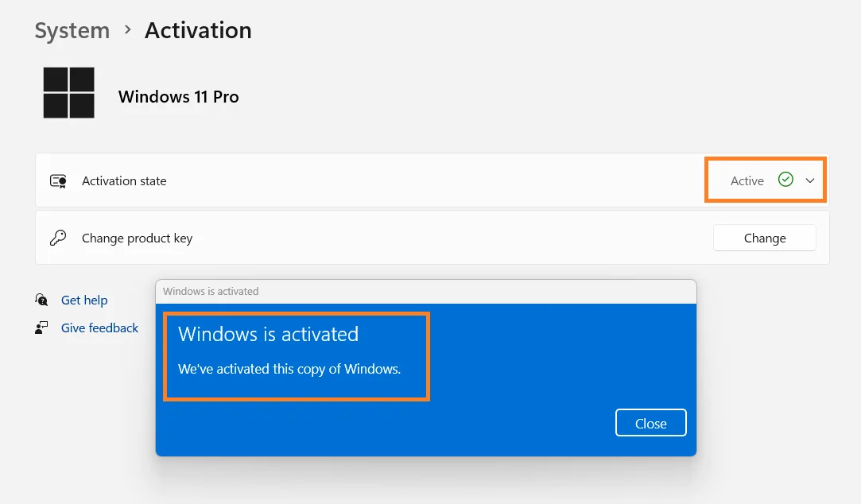Click "We've activated this copy" message

point(289,369)
